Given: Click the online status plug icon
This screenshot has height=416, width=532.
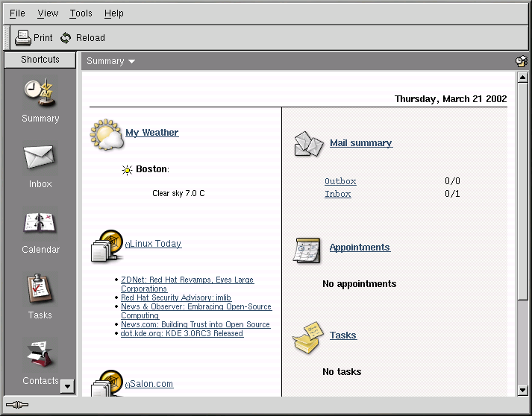Looking at the screenshot, I should 16,406.
